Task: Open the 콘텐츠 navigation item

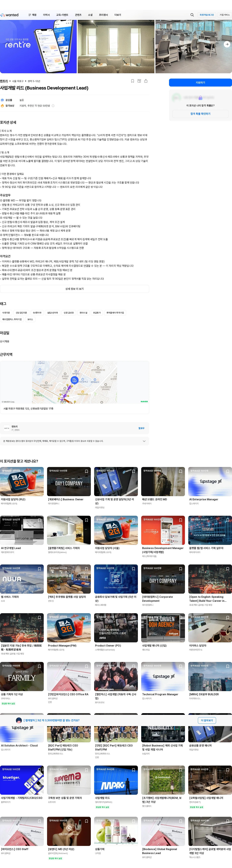Action: pyautogui.click(x=78, y=15)
